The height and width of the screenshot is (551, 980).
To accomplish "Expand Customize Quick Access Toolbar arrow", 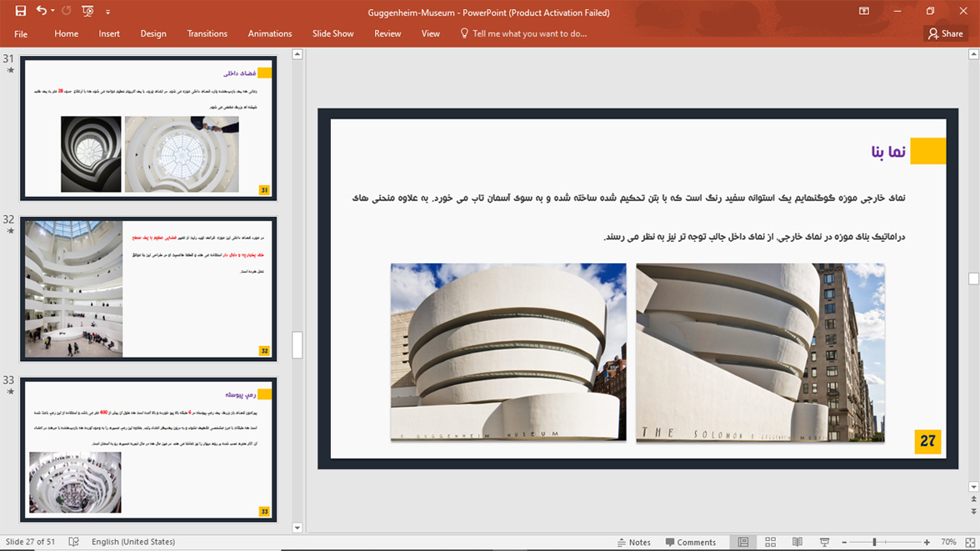I will point(107,12).
